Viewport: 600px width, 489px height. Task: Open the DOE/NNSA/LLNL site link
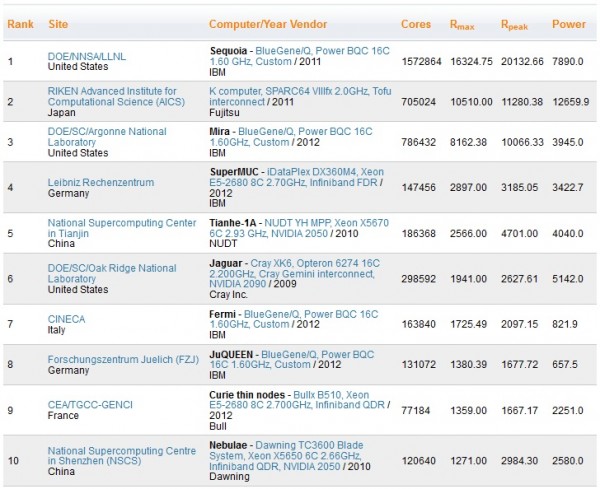(x=86, y=57)
